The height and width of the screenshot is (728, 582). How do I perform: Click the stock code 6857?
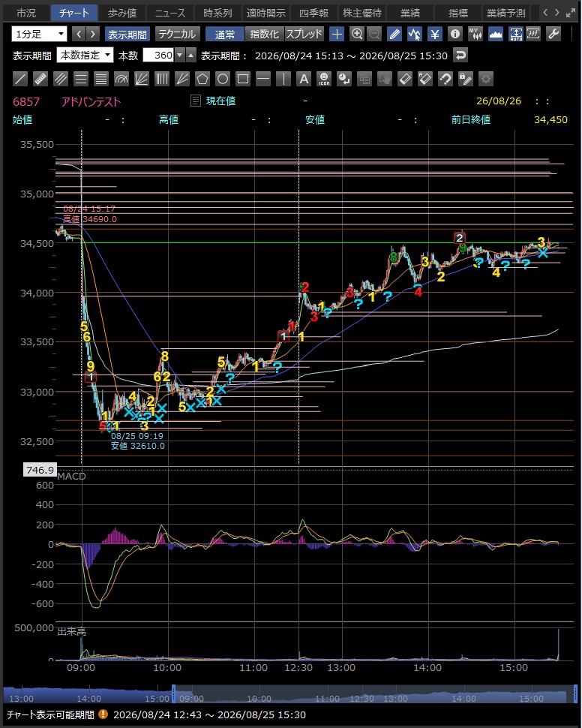[x=26, y=101]
